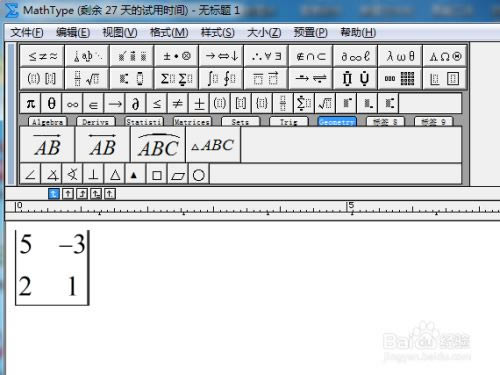Select the highlighted blue tab-stop alignment button
The width and height of the screenshot is (500, 375).
click(x=54, y=193)
